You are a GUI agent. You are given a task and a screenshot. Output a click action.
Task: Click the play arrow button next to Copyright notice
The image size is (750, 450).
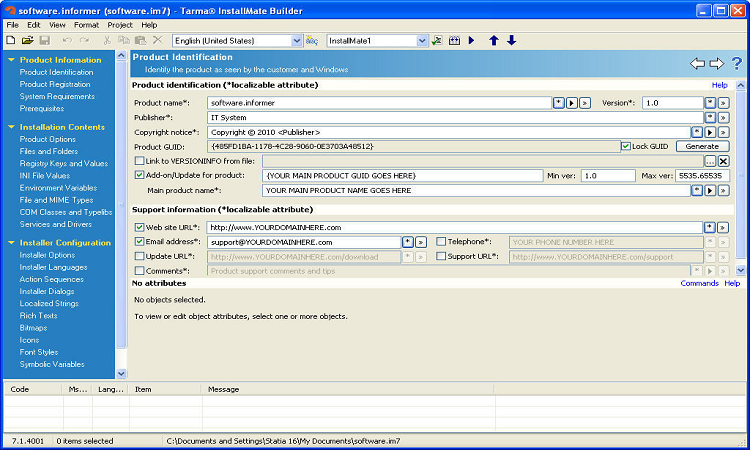[x=710, y=132]
